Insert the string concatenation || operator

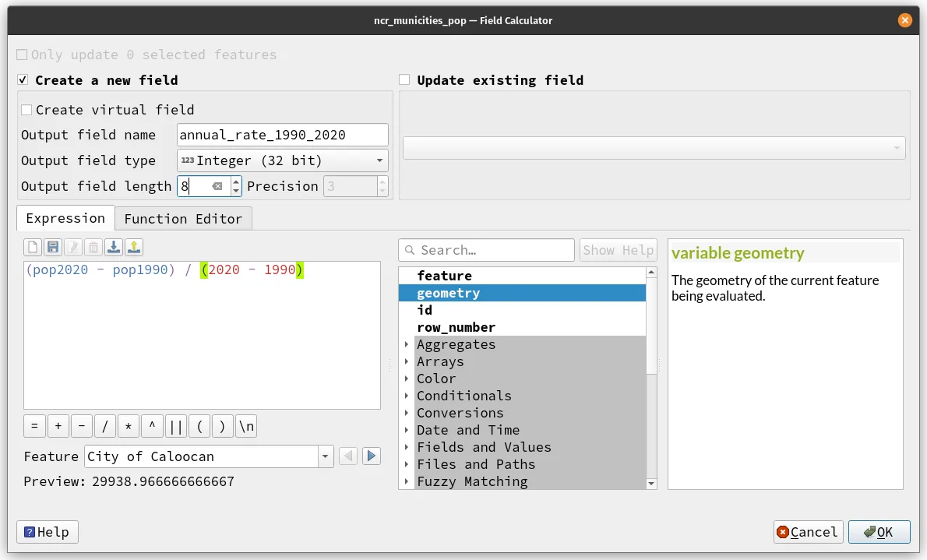(176, 426)
